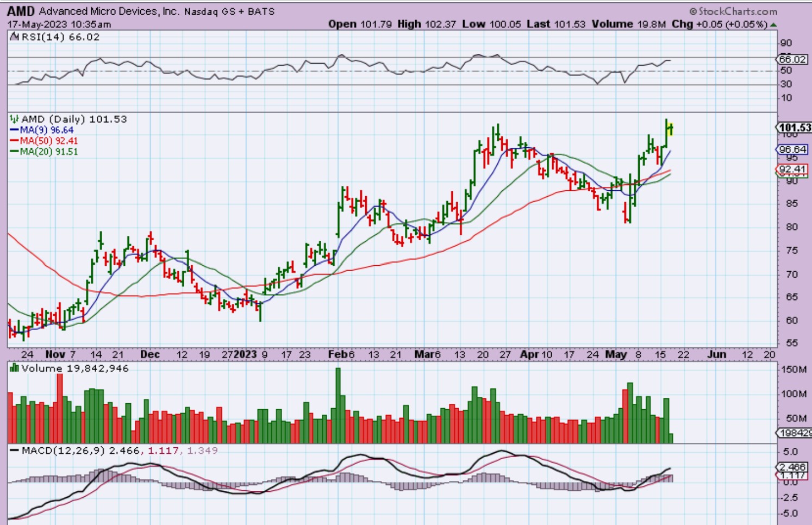
Task: Click the current volume tag on the volume axis
Action: tap(794, 433)
